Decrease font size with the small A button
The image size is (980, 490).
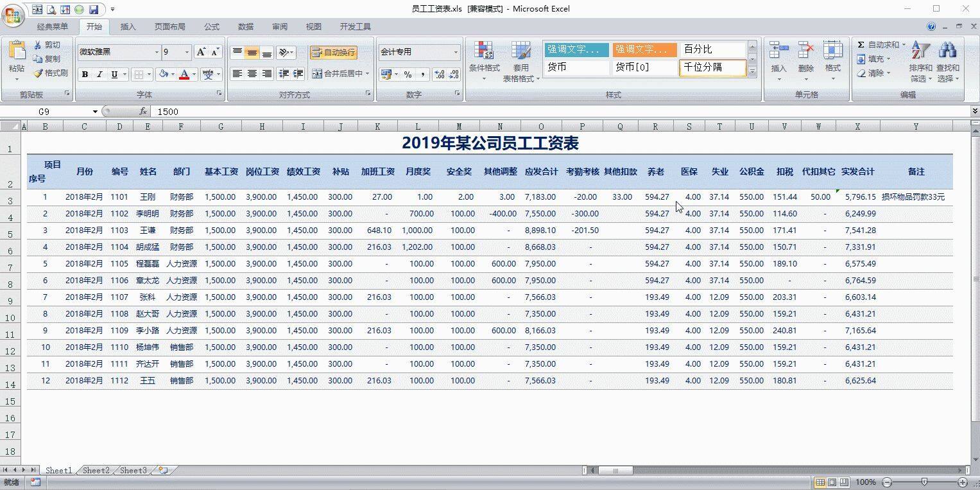[215, 52]
